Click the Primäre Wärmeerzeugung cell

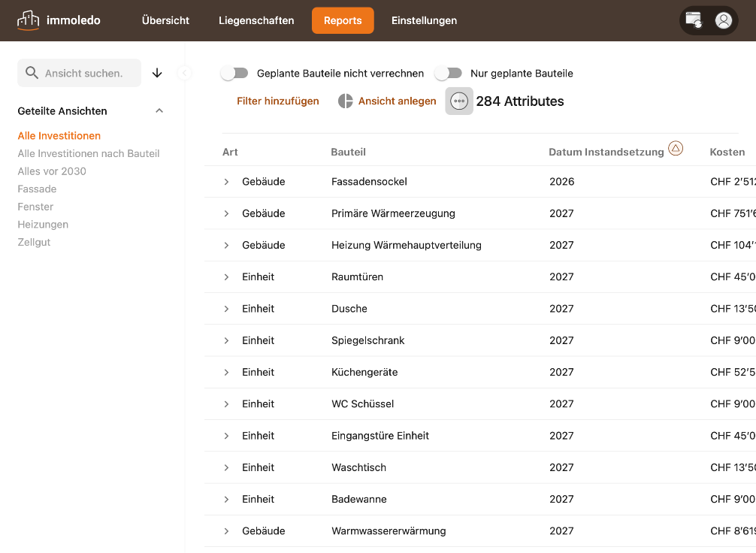point(394,213)
